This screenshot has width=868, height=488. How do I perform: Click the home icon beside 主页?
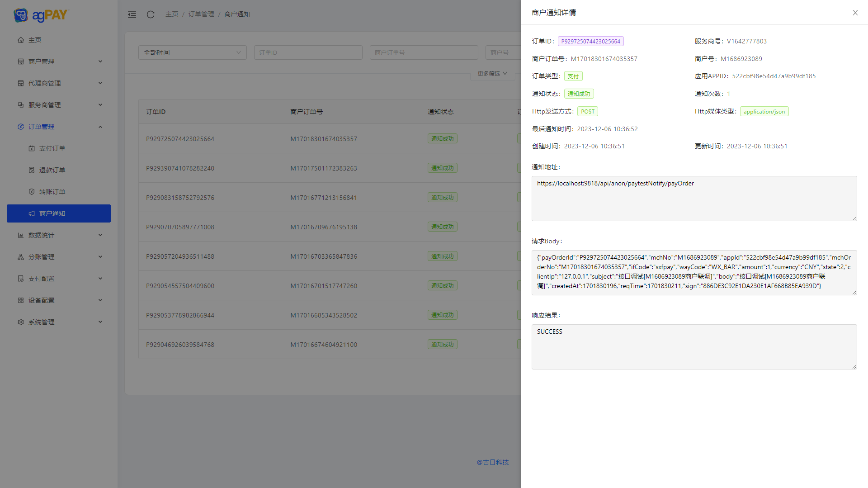[21, 40]
